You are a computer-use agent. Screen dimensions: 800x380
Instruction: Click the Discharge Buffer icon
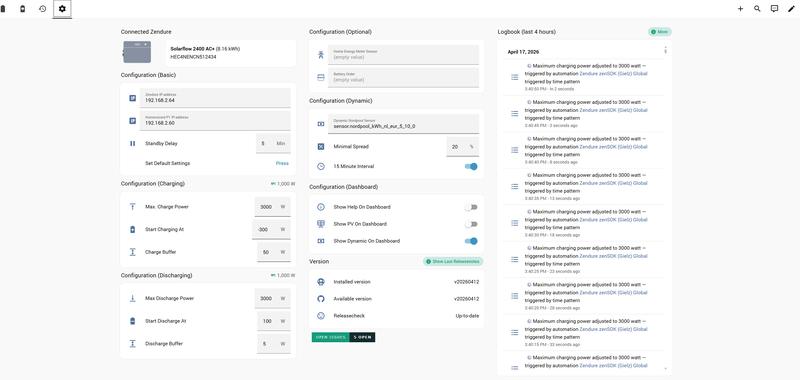(x=132, y=344)
